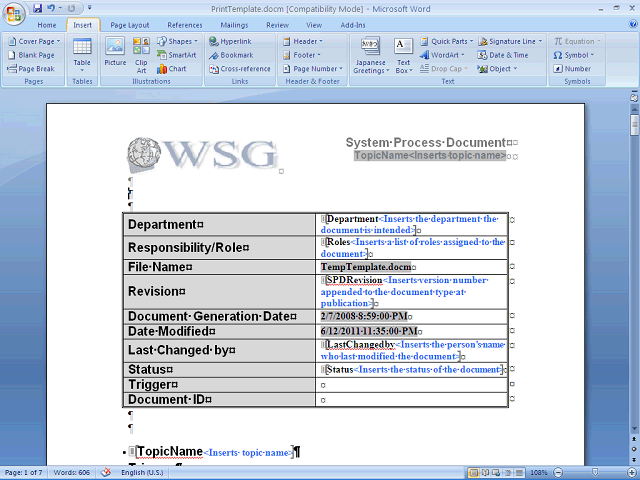This screenshot has height=480, width=640.
Task: Insert a Cross-reference
Action: click(x=240, y=69)
